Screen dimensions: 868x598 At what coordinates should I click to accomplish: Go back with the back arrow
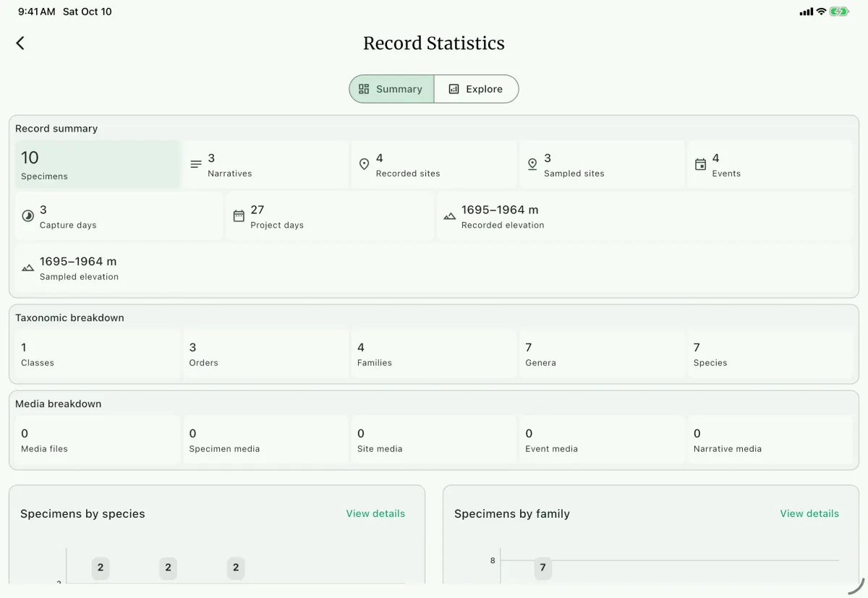pos(20,43)
